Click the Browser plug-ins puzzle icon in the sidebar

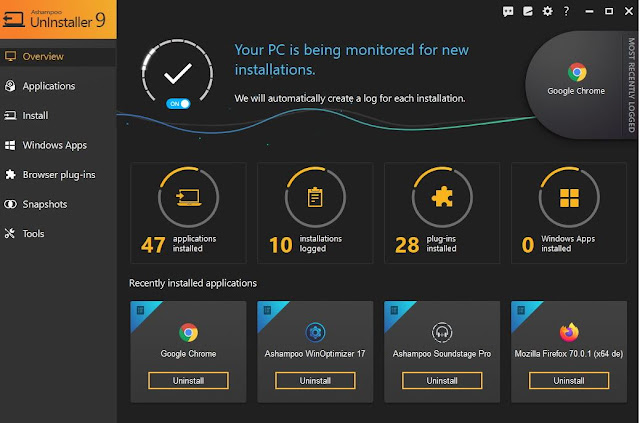point(10,175)
